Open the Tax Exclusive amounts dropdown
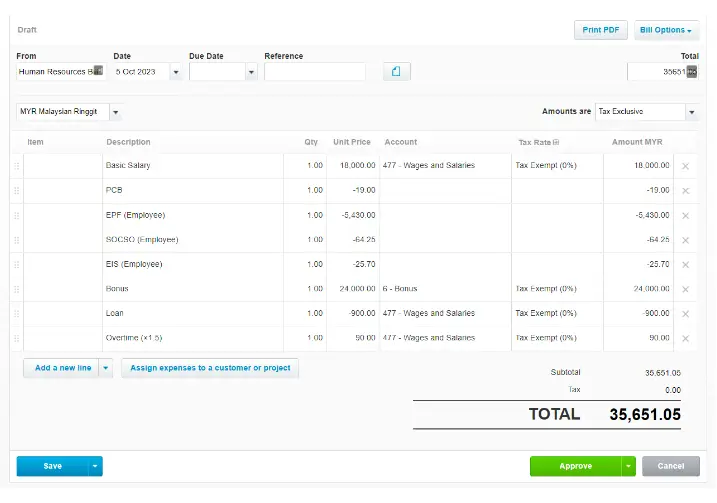Screen dimensions: 717x503 (692, 112)
